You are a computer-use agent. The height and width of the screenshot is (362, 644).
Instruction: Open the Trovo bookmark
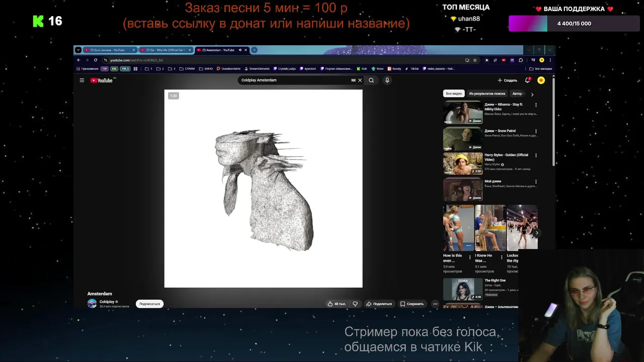[377, 68]
